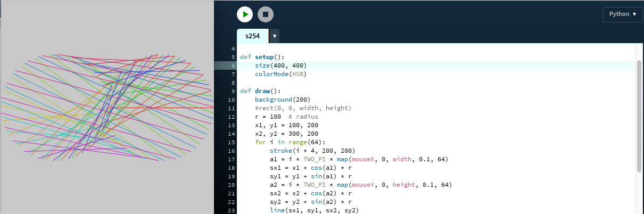Click on the def draw() line
The height and width of the screenshot is (214, 644).
coord(260,91)
